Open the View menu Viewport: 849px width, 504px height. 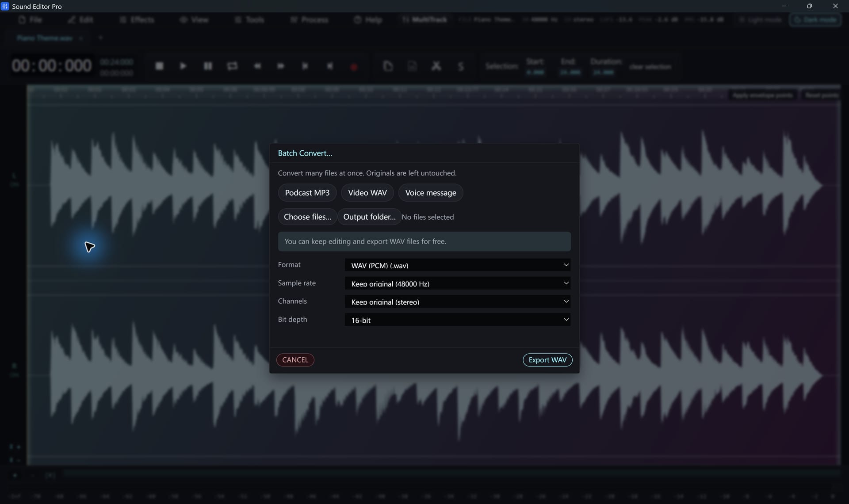tap(194, 20)
